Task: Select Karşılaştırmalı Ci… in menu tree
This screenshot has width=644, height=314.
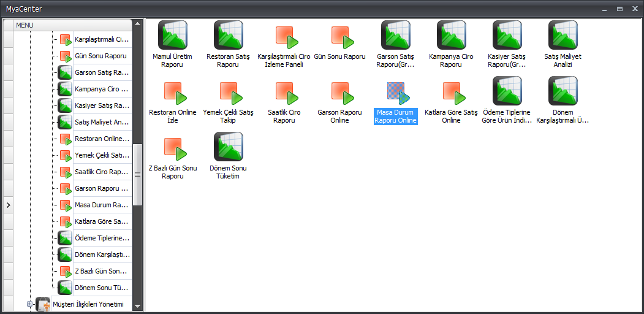Action: coord(102,39)
